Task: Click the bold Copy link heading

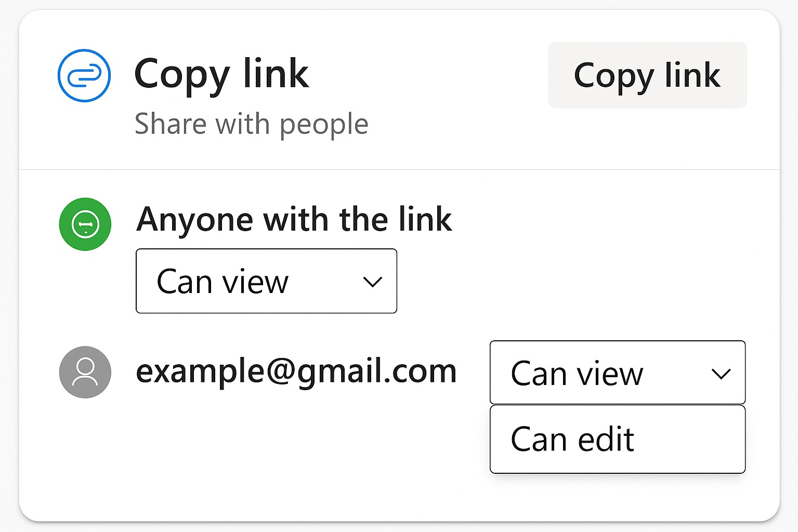Action: pyautogui.click(x=221, y=75)
